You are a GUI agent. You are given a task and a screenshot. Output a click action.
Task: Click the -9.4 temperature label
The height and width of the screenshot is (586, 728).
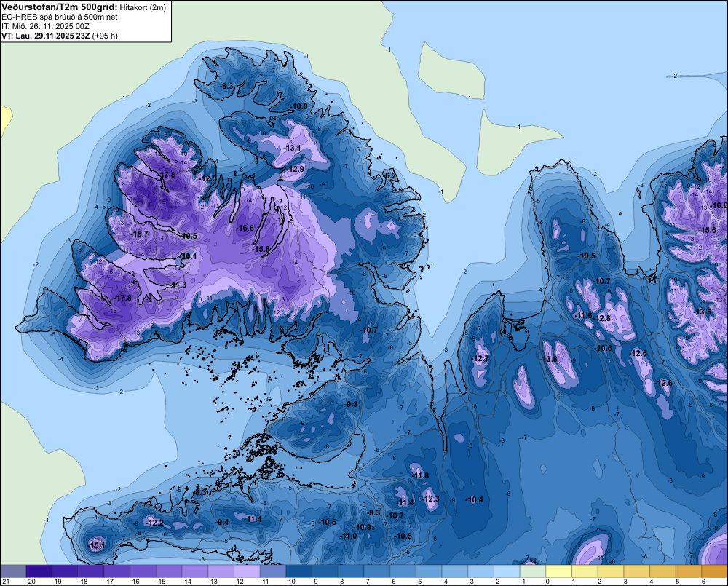click(222, 522)
